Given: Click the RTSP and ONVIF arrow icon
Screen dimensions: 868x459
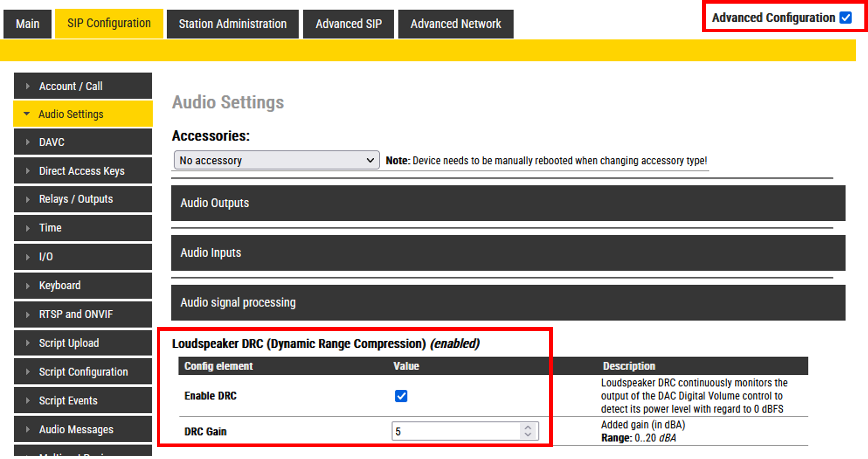Looking at the screenshot, I should (28, 314).
